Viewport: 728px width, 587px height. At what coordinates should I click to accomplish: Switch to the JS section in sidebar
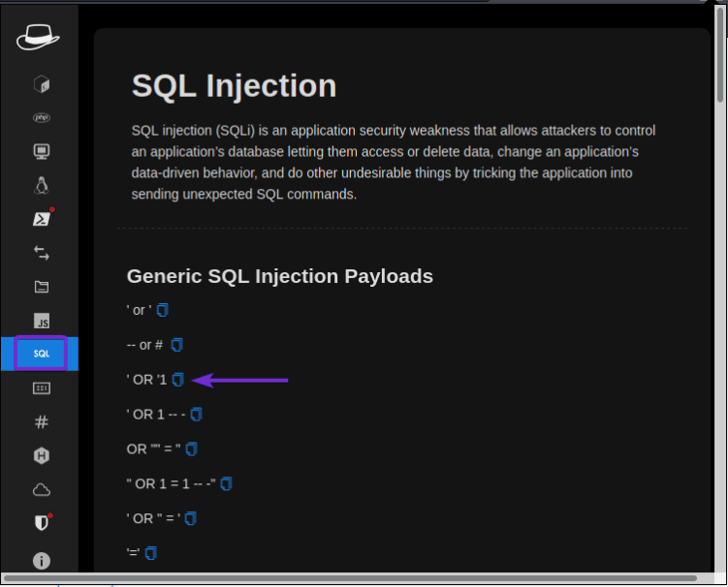(41, 321)
